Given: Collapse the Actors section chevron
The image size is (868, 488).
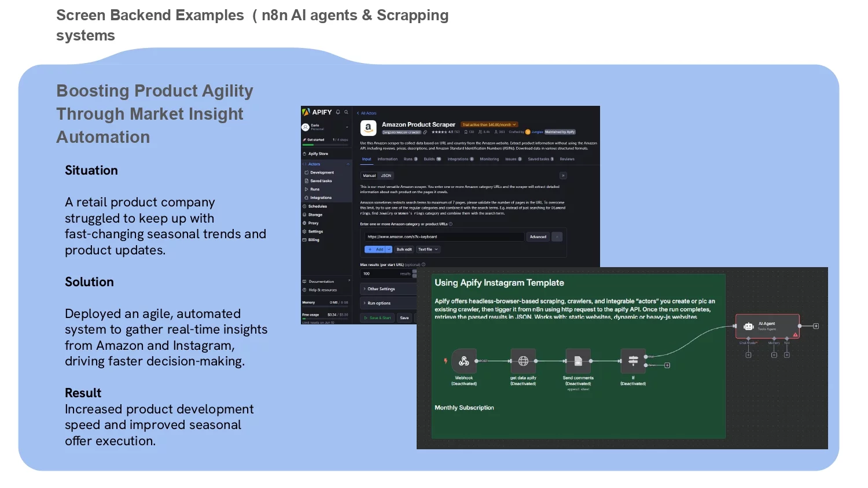Looking at the screenshot, I should tap(348, 164).
